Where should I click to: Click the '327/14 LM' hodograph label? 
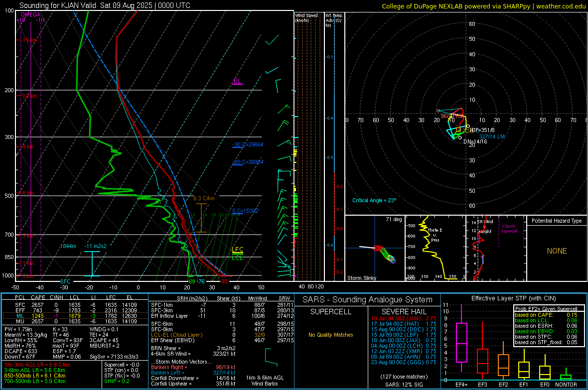pyautogui.click(x=492, y=137)
